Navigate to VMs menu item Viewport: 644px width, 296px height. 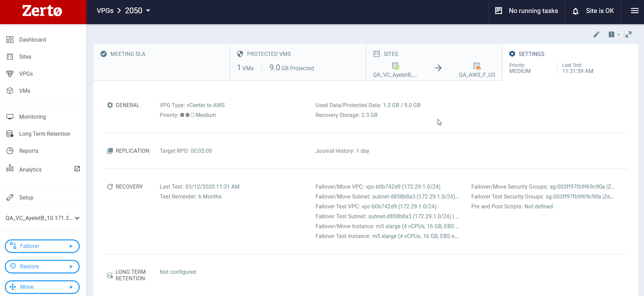[25, 91]
